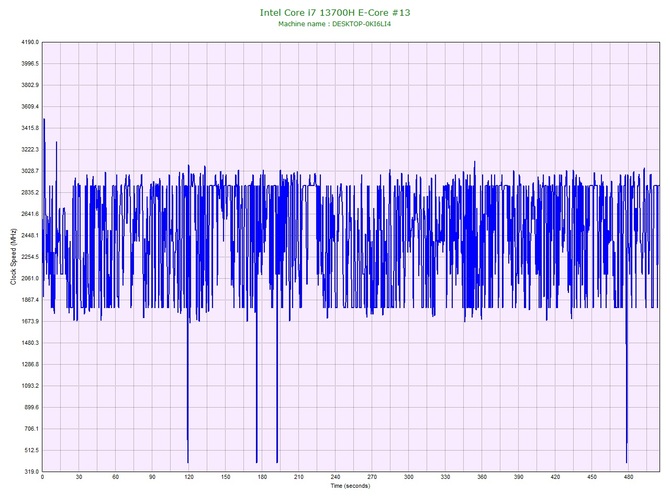
Task: Click the x-axis tick label 0
Action: click(42, 477)
